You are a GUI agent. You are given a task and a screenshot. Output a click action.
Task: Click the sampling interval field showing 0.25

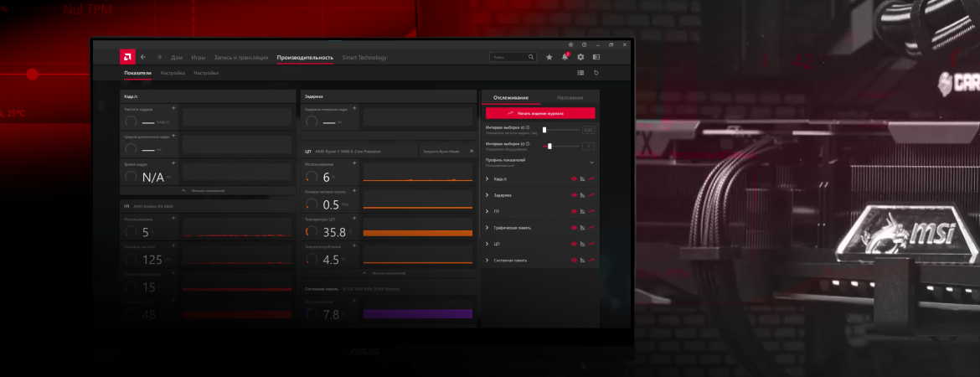pyautogui.click(x=588, y=130)
